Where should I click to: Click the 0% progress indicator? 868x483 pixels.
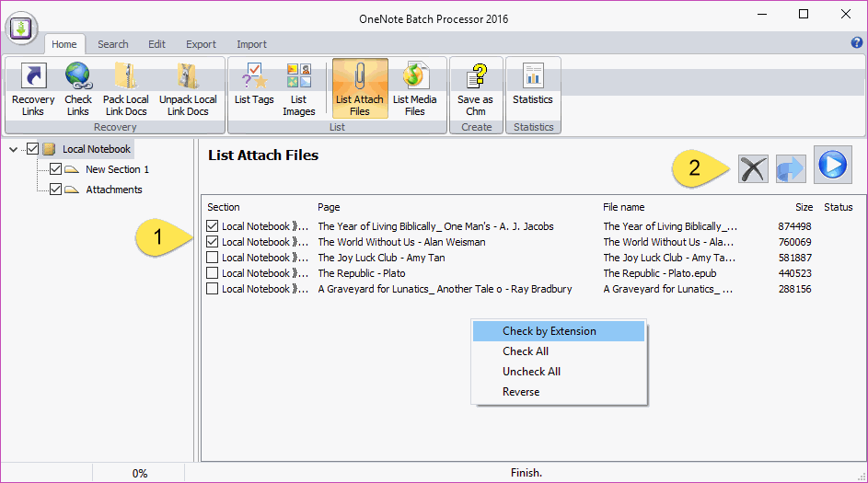[140, 474]
